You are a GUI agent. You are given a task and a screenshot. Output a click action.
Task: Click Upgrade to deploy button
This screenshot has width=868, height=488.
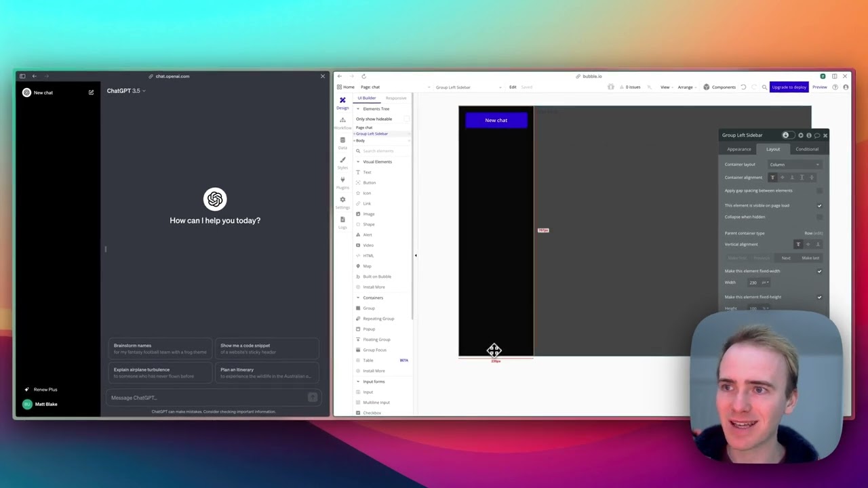coord(789,87)
